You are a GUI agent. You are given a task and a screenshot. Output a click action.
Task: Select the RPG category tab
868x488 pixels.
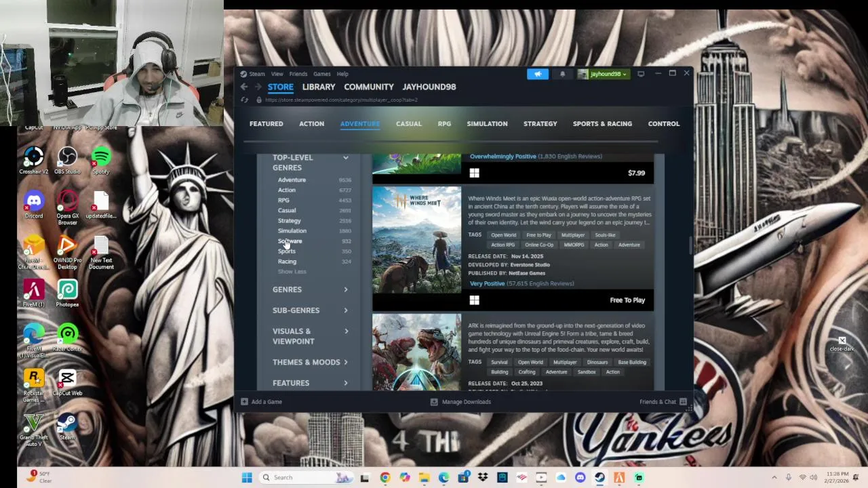[x=444, y=124]
